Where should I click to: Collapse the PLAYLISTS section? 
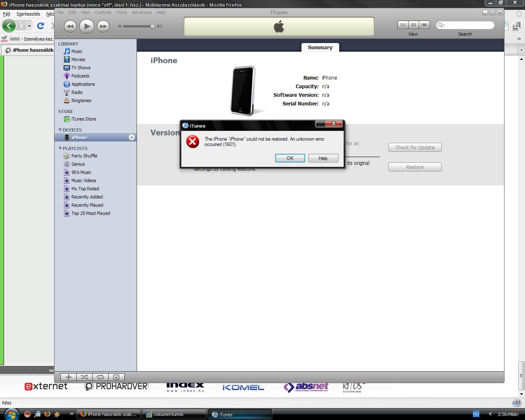[60, 148]
